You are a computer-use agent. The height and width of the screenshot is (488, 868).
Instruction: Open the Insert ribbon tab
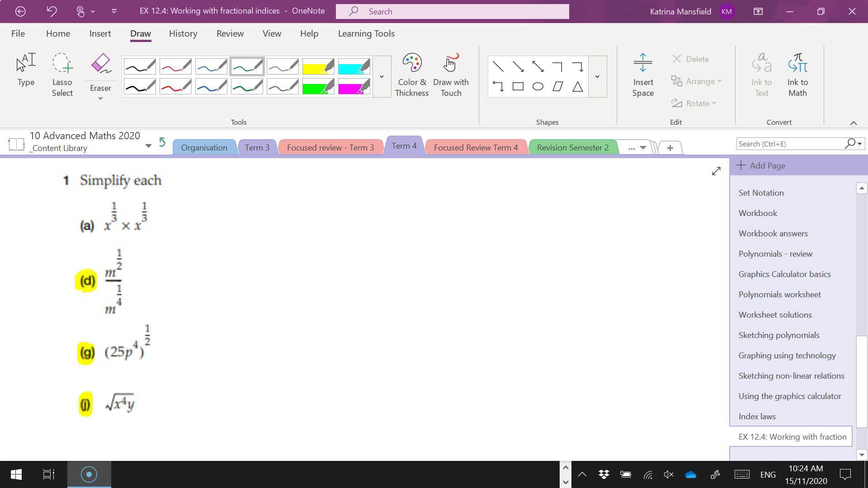[x=100, y=33]
